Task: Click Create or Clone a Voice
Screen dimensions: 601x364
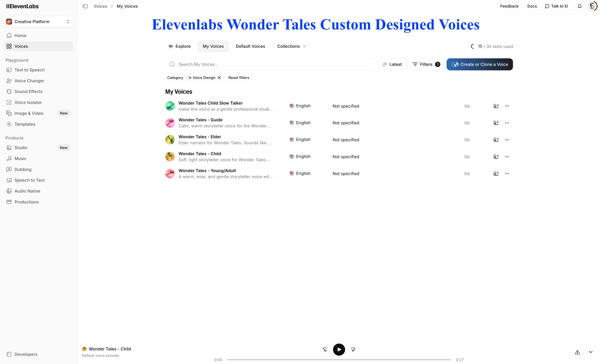Action: tap(480, 64)
